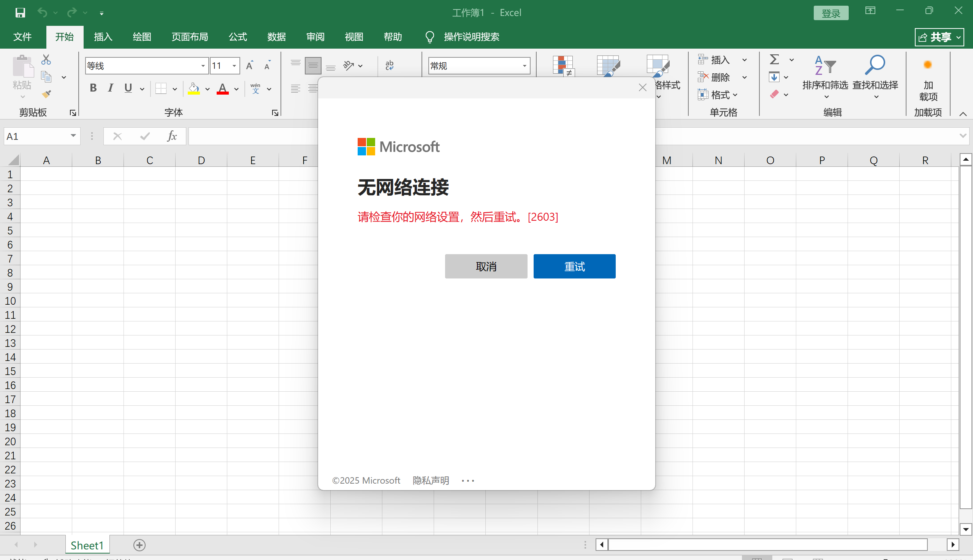Open the 公式 ribbon tab
The width and height of the screenshot is (973, 560).
pos(238,37)
